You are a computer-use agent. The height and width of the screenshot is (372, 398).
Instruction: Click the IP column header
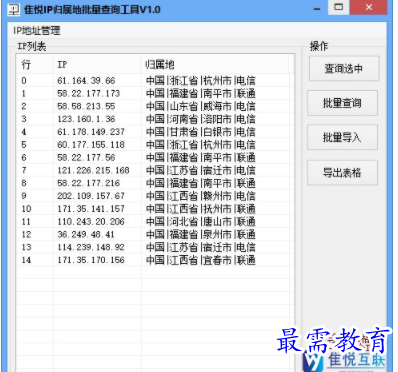(97, 64)
